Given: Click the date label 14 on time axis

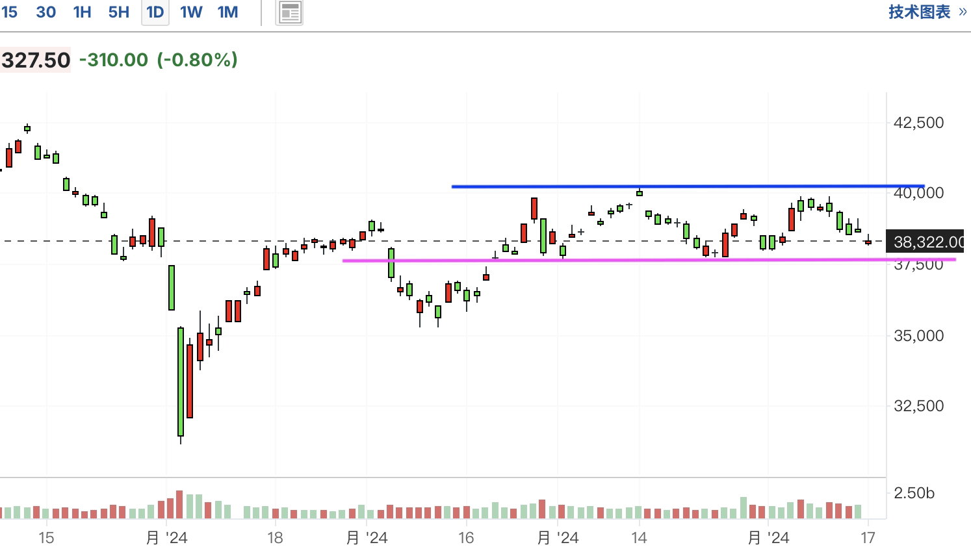Looking at the screenshot, I should (x=639, y=538).
